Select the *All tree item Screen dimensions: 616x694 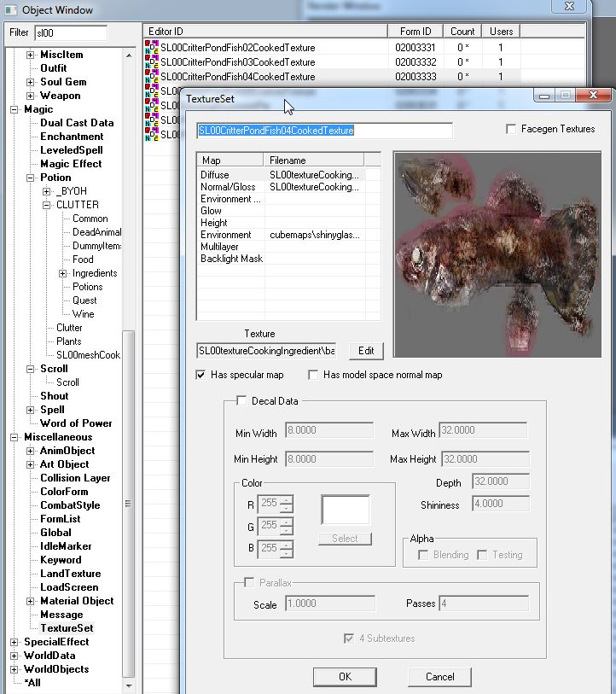click(32, 683)
